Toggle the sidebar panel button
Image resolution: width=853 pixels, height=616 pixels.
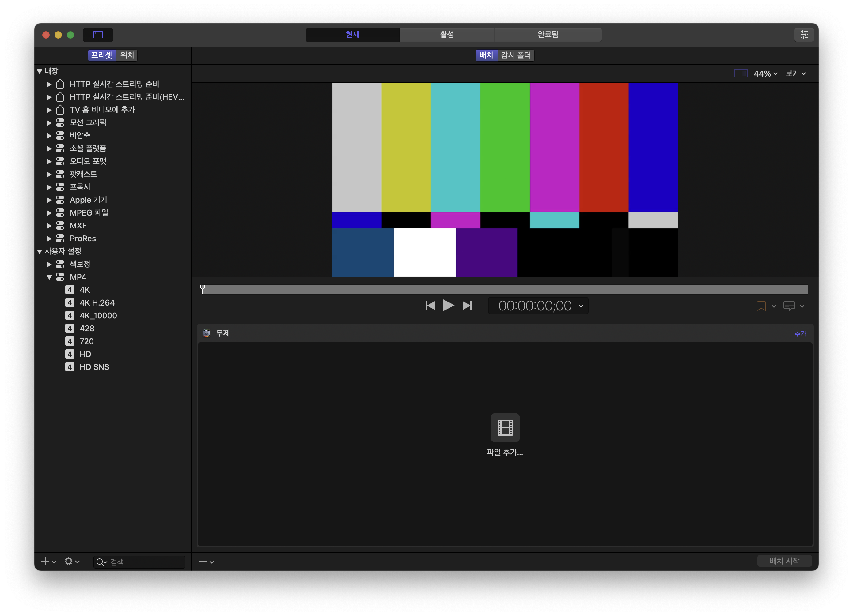98,35
